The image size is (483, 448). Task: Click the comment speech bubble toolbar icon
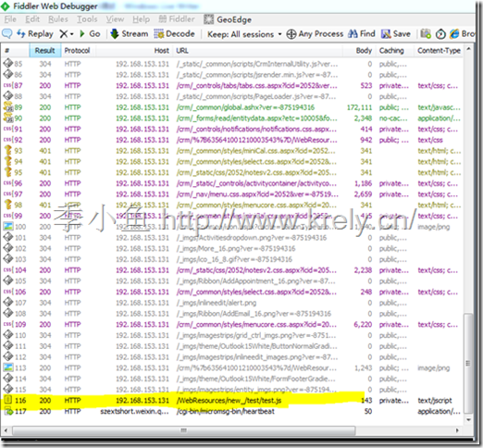(7, 33)
